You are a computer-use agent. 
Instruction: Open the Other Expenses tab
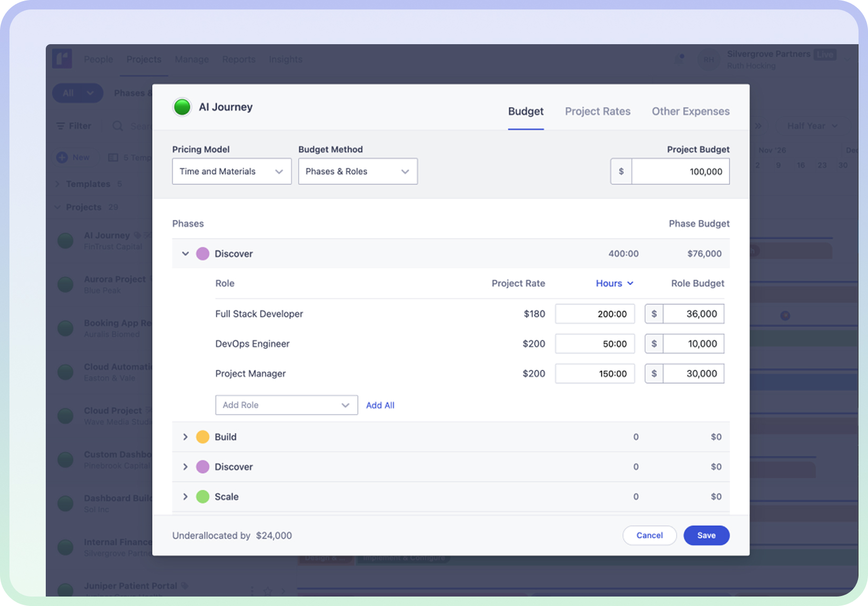click(x=690, y=111)
